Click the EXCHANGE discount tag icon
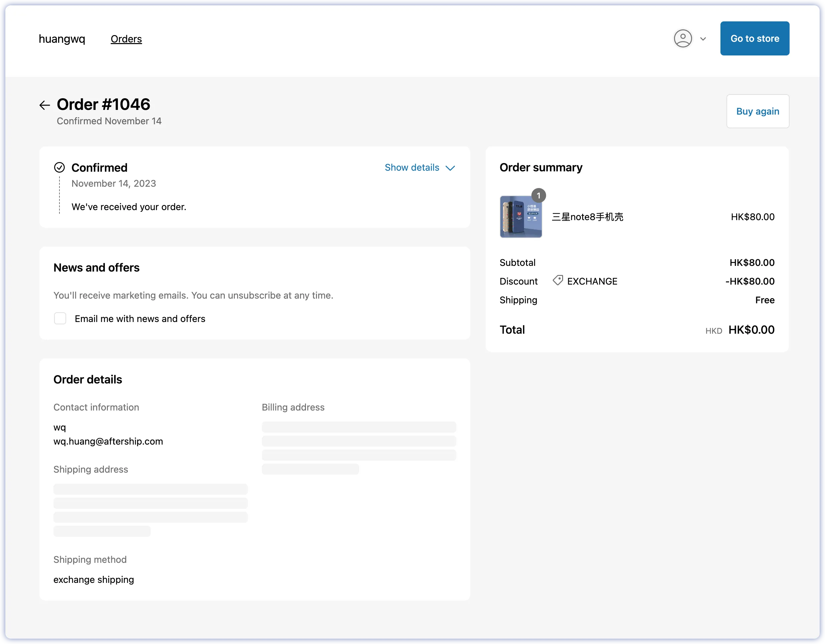 coord(557,281)
